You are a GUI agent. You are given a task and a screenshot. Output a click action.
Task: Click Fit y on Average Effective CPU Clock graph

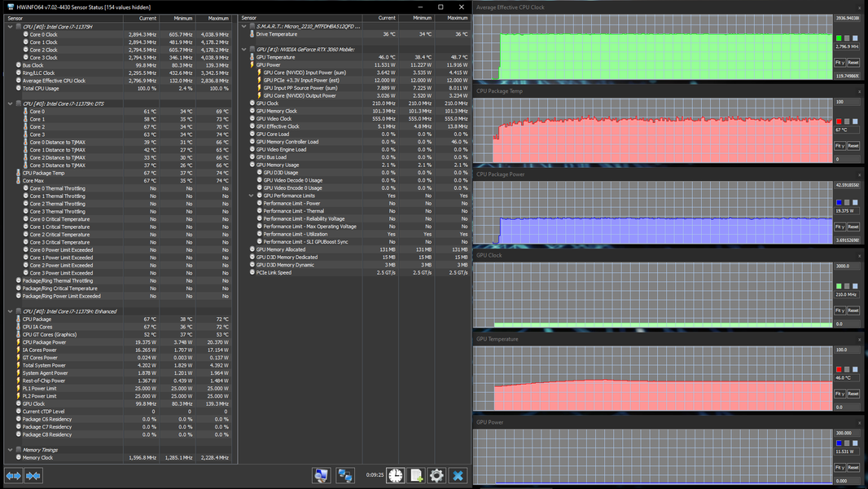click(x=840, y=63)
